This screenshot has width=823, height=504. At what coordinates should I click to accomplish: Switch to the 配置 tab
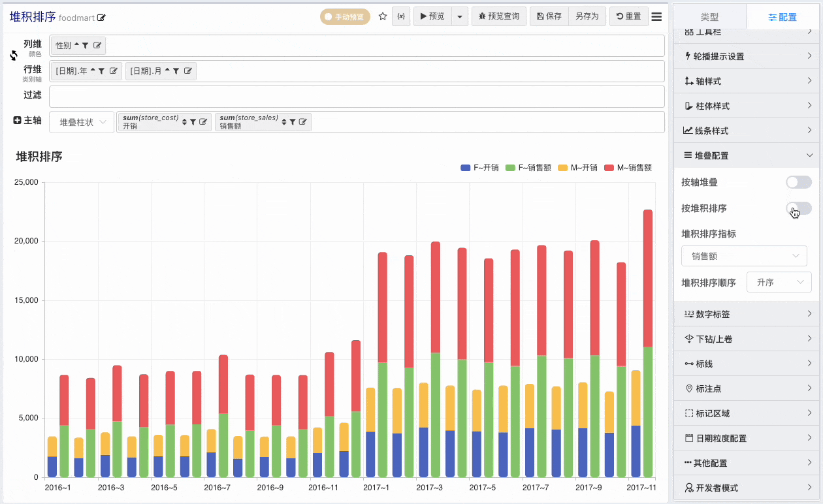click(x=783, y=16)
